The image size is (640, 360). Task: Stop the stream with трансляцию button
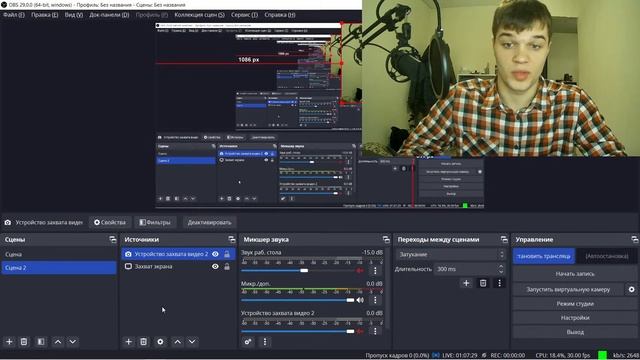pos(544,256)
